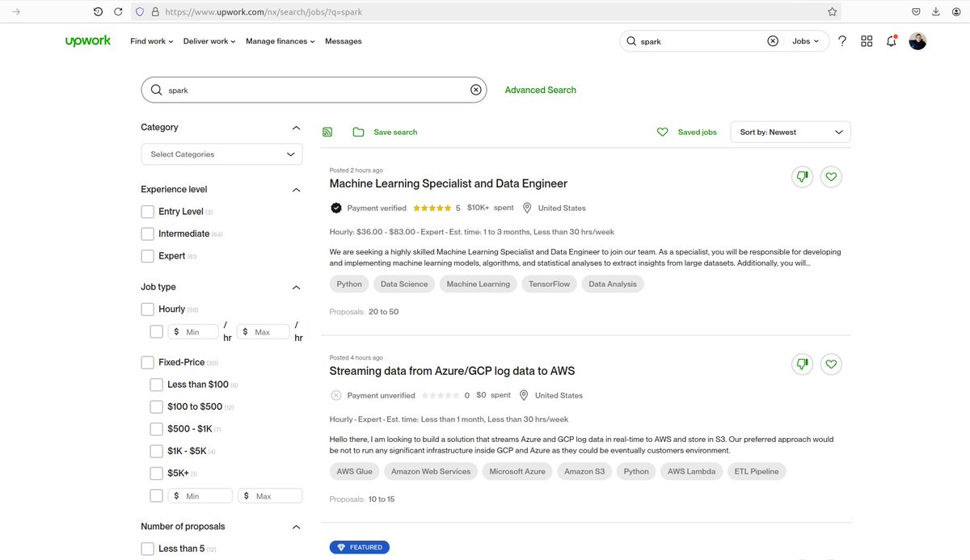Check the $5K+ checkbox

point(157,474)
